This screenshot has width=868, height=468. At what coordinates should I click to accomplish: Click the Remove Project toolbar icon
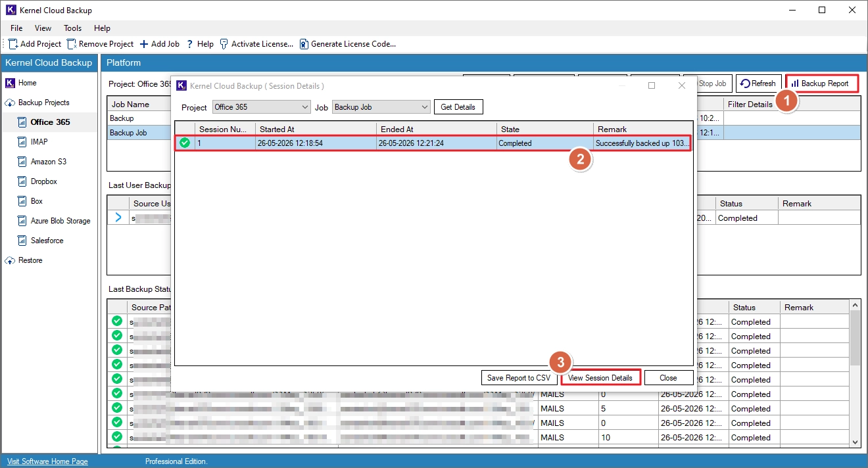point(71,44)
